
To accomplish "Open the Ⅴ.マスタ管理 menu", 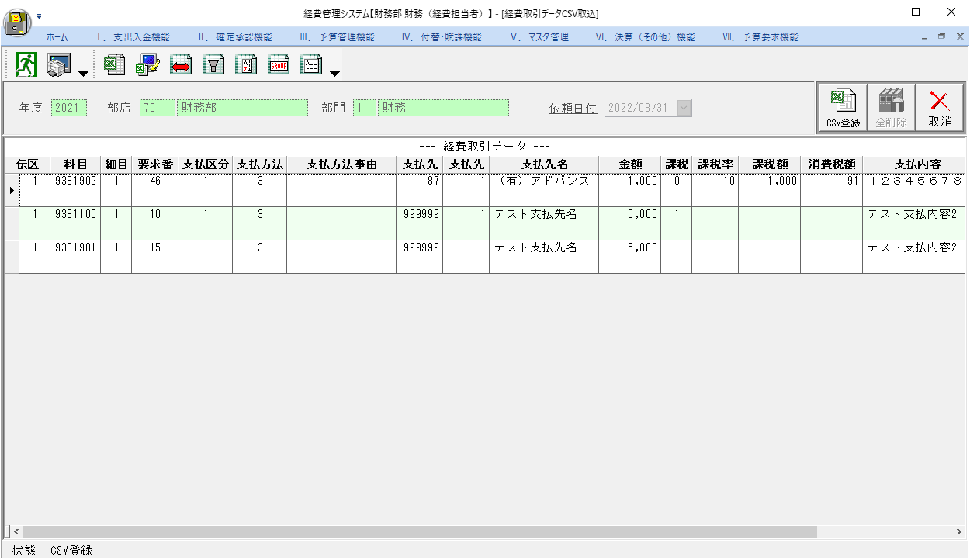I will 539,37.
